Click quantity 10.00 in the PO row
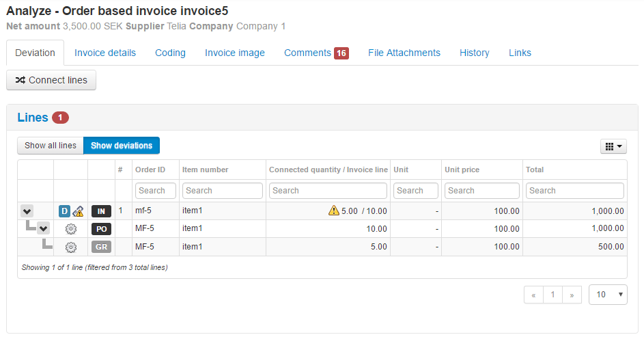 coord(376,229)
